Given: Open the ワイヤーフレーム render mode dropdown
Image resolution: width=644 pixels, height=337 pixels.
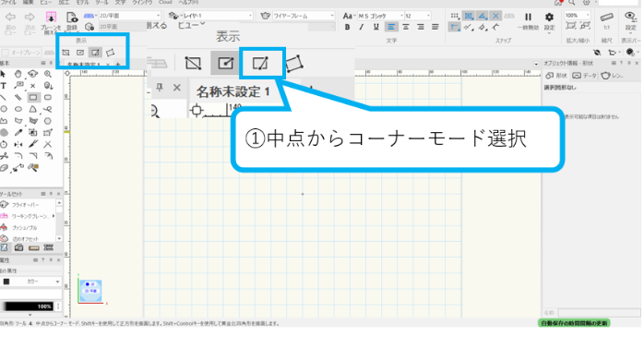Looking at the screenshot, I should click(304, 16).
